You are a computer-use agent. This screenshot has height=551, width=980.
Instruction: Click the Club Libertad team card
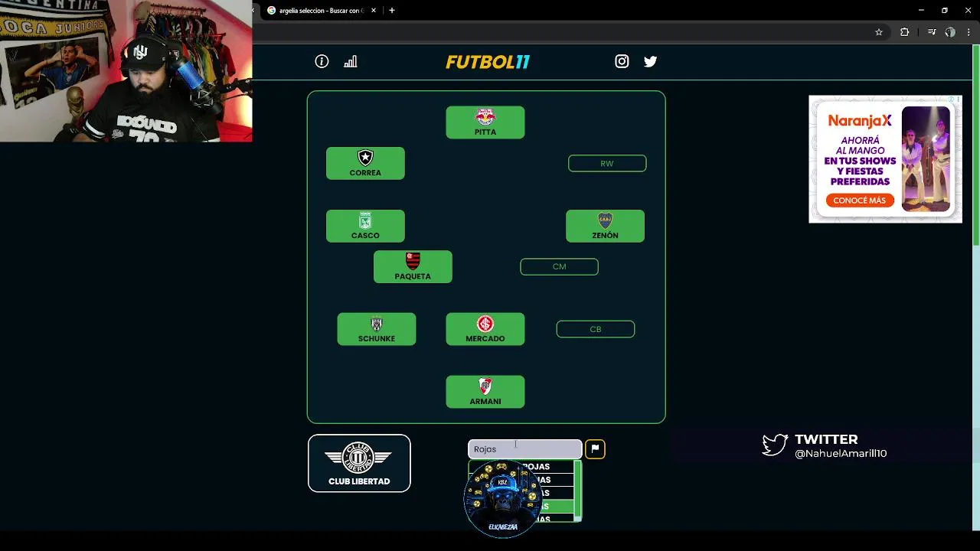tap(359, 463)
